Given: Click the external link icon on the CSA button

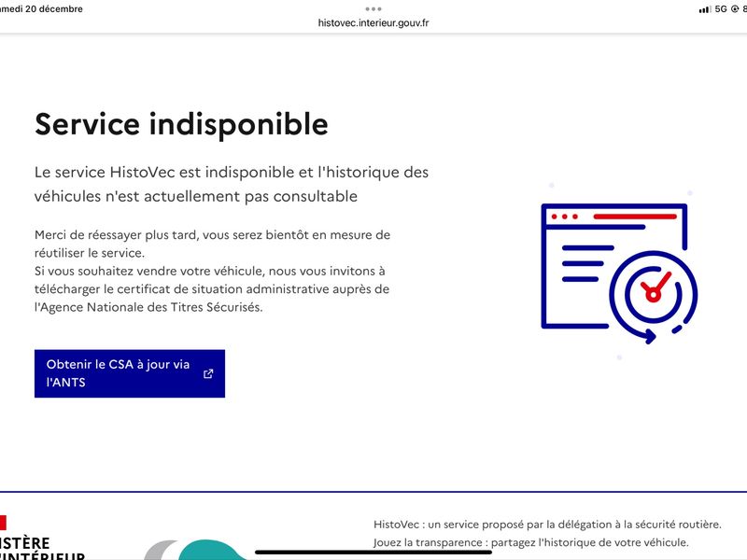Looking at the screenshot, I should tap(208, 374).
